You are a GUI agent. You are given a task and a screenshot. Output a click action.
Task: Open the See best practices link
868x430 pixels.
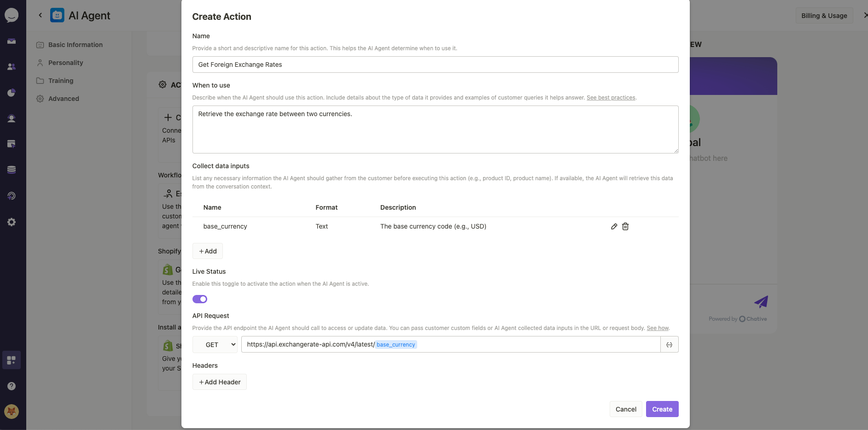tap(611, 97)
